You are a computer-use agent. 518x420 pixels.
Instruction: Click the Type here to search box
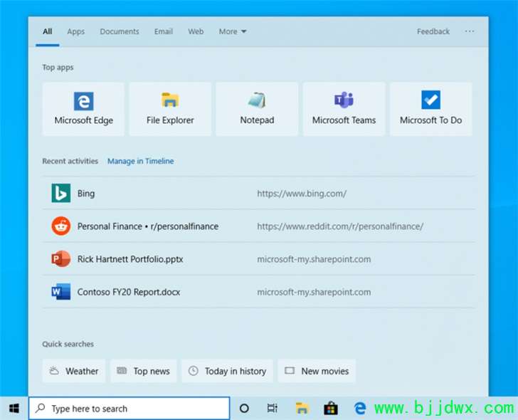click(129, 409)
